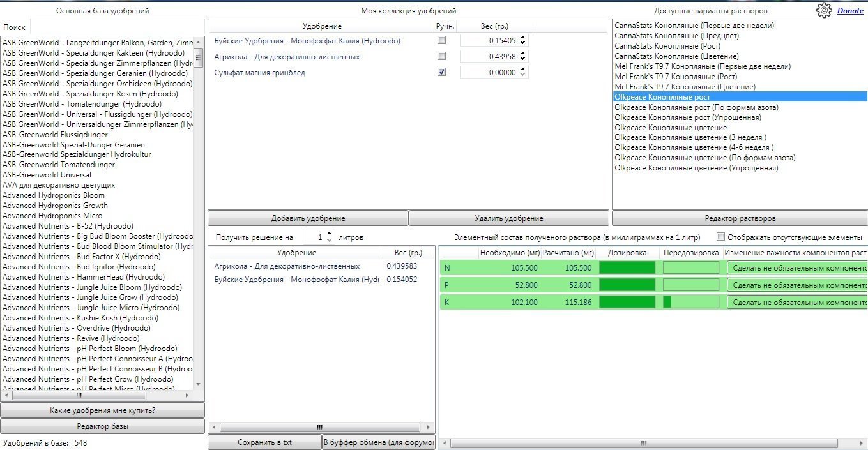The width and height of the screenshot is (868, 450).
Task: Increase weight 0,43958 with up arrow
Action: click(523, 54)
